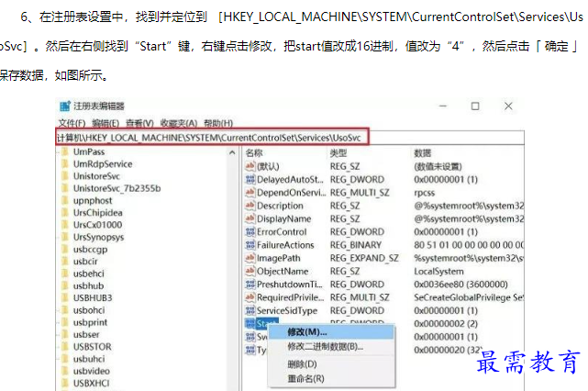Image resolution: width=588 pixels, height=391 pixels.
Task: Select the usbhub tree item
Action: tap(88, 285)
